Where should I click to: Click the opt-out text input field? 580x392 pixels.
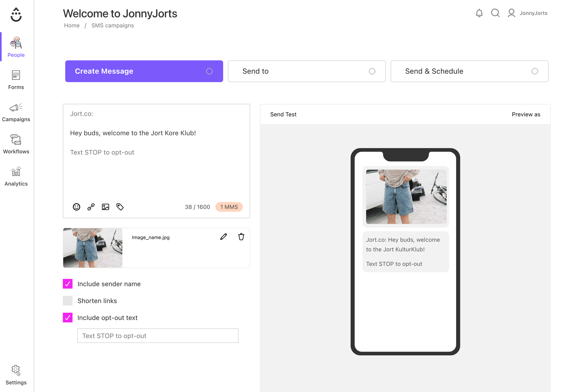coord(158,335)
